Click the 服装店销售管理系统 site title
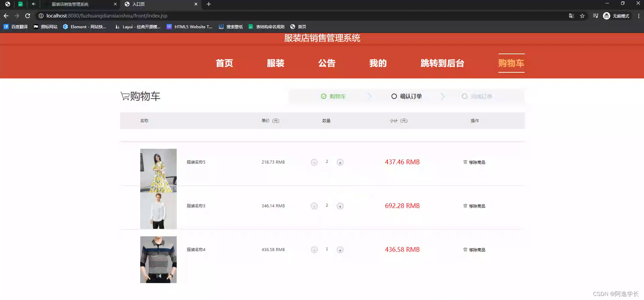This screenshot has height=300, width=644. (322, 38)
